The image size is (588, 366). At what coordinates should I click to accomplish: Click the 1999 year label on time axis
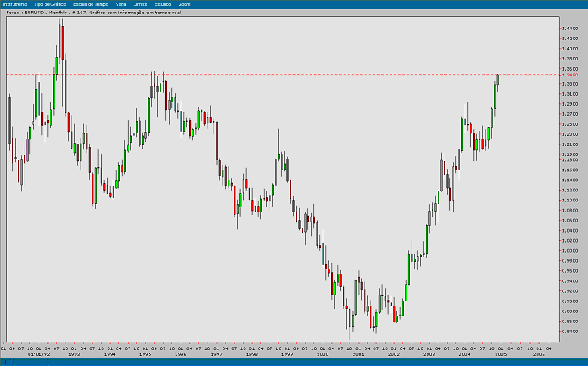point(287,354)
